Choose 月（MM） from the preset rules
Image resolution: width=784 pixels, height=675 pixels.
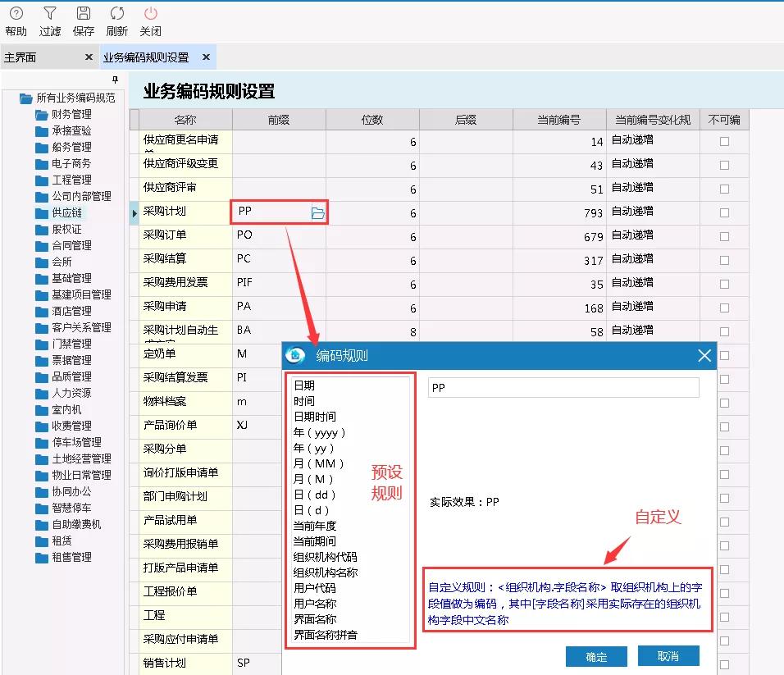318,463
